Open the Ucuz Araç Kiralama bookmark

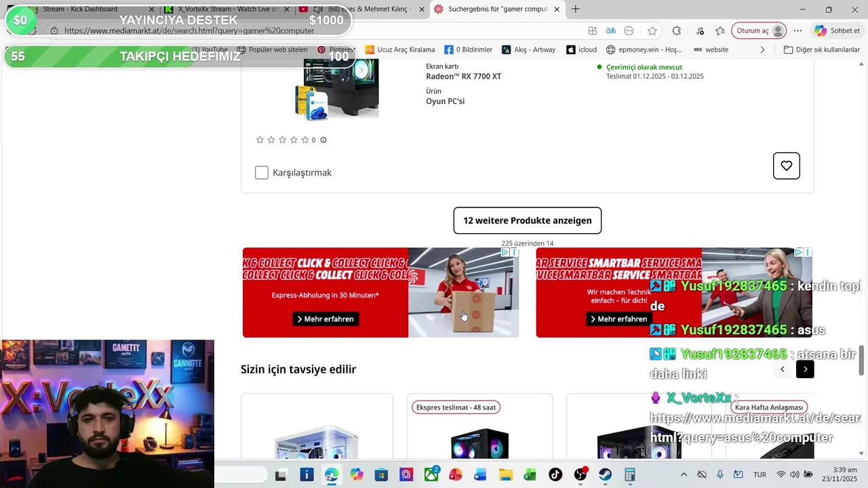tap(400, 49)
